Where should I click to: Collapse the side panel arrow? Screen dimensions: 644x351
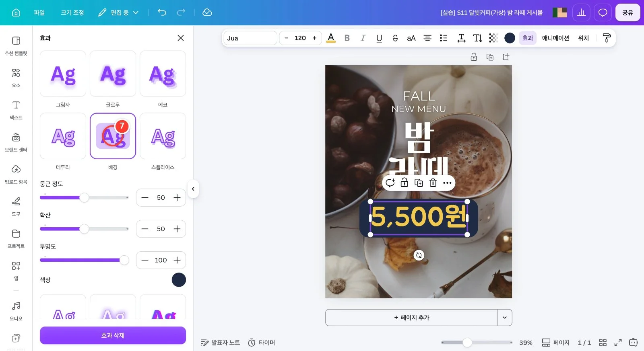[193, 189]
